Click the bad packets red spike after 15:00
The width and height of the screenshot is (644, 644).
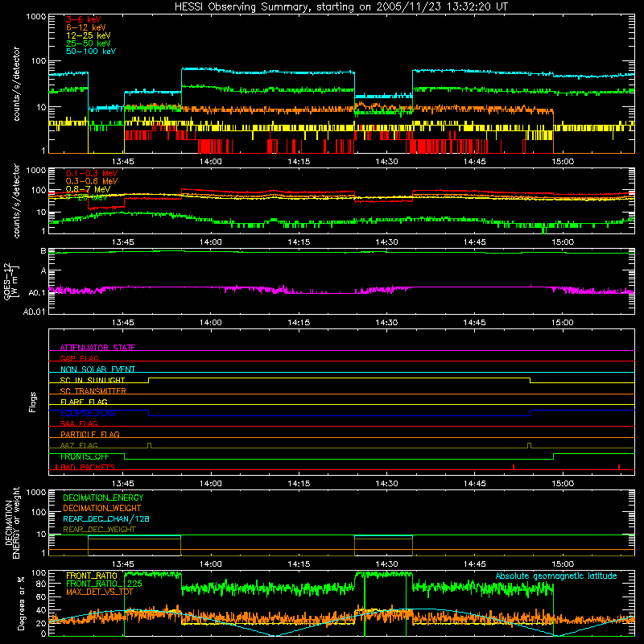619,467
